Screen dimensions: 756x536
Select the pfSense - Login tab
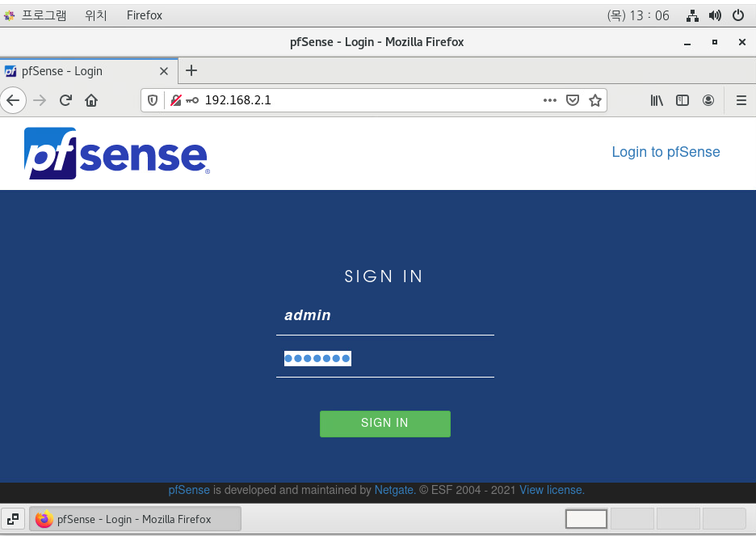pos(89,71)
